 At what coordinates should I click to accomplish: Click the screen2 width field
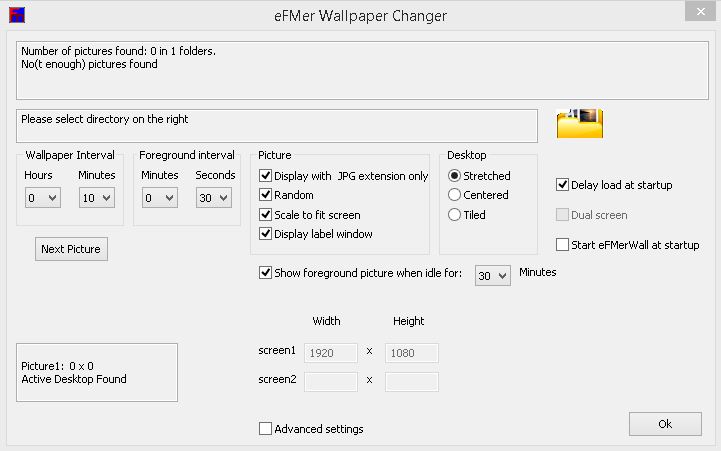tap(331, 382)
